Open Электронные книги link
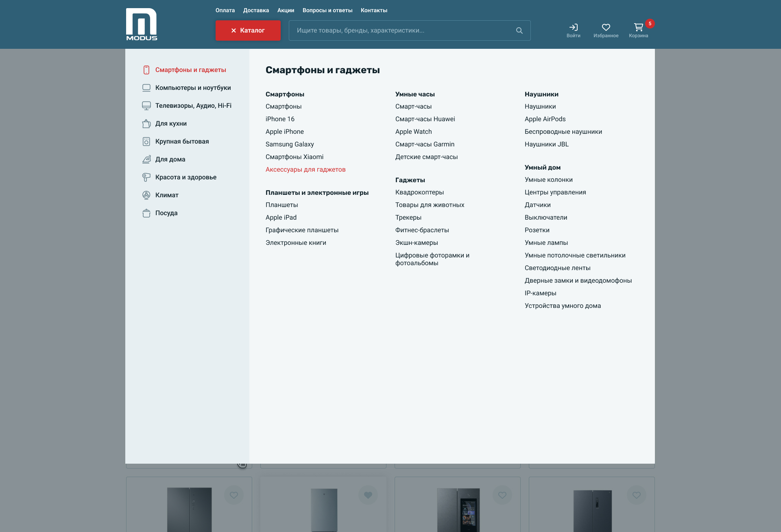 coord(296,243)
